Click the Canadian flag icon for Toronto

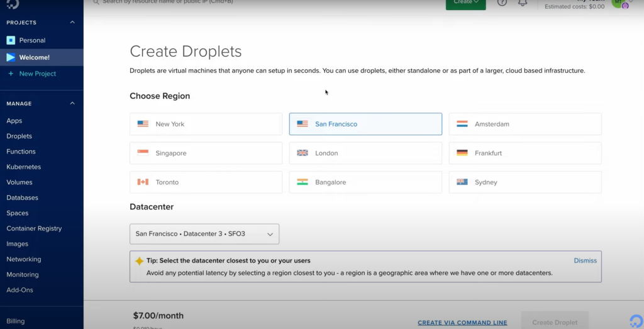click(x=143, y=182)
